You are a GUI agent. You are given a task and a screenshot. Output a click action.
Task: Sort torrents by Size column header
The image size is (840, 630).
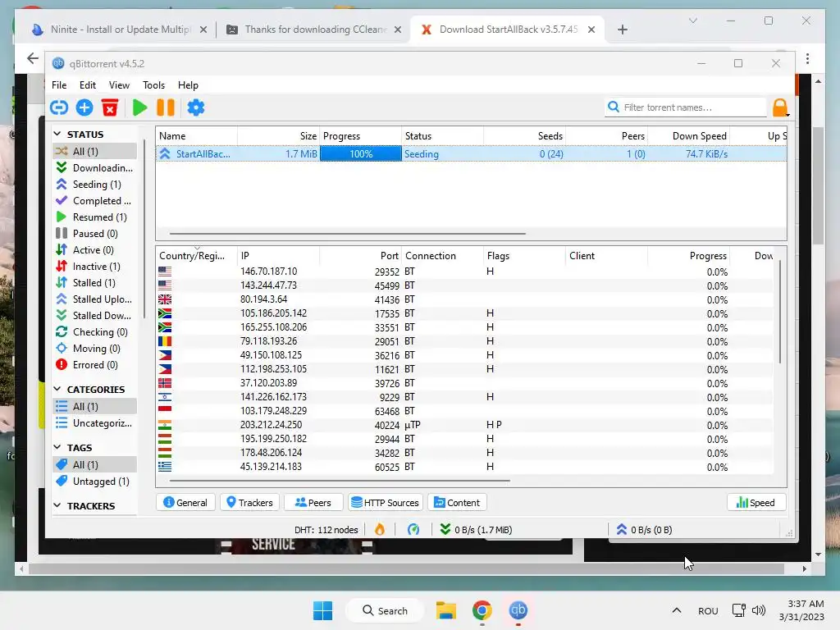(279, 136)
